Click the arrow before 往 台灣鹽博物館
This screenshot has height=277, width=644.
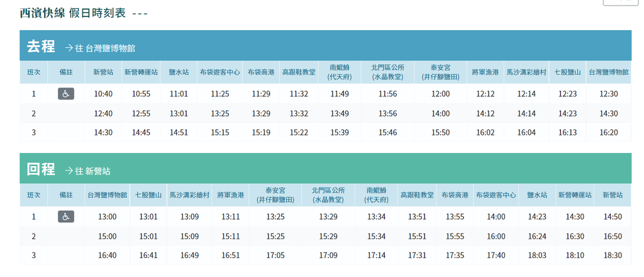tap(69, 48)
